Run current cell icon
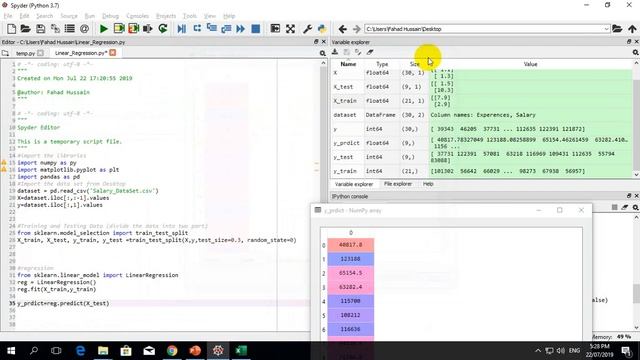The height and width of the screenshot is (360, 640). click(119, 29)
